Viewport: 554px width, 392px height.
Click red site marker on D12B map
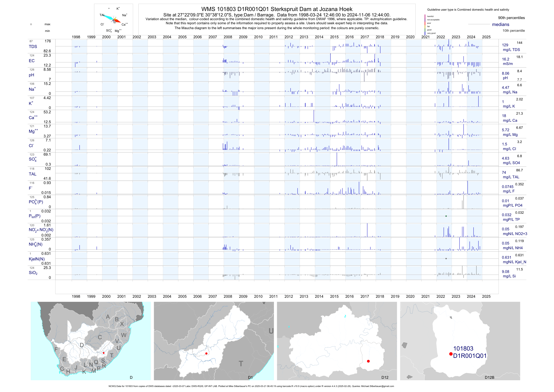451,354
